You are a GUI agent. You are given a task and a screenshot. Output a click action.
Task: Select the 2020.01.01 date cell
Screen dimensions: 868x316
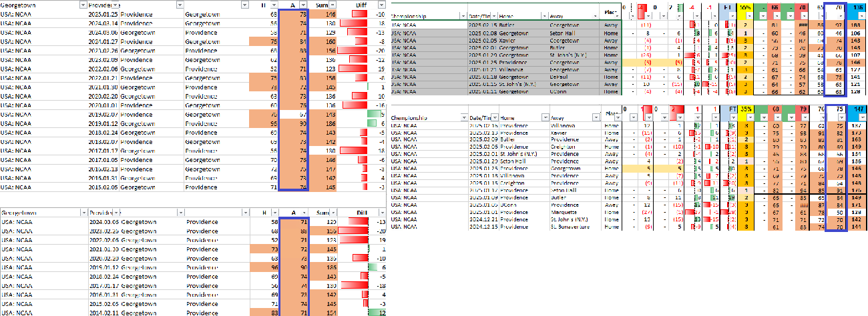coord(103,105)
